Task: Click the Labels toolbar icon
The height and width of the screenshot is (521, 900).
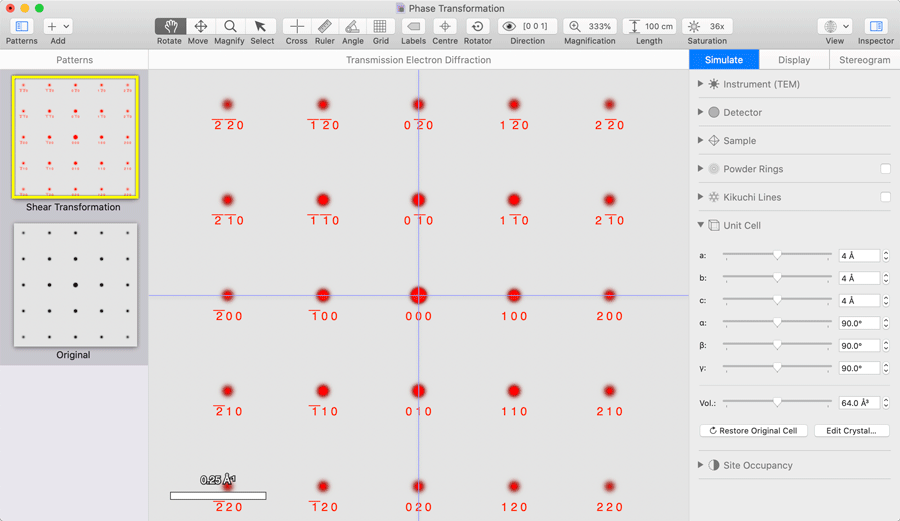Action: click(413, 26)
